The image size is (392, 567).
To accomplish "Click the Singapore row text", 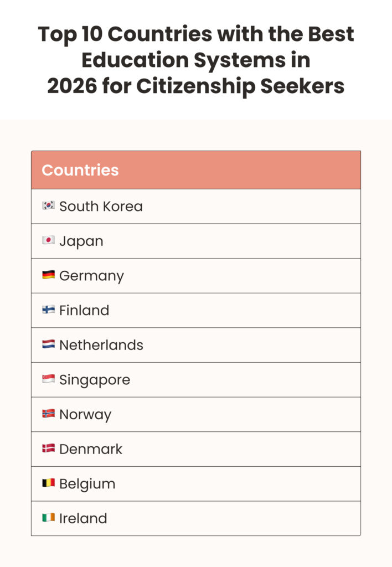I will 95,380.
